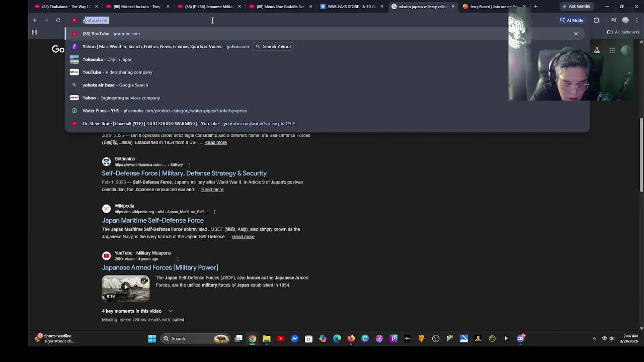Switch to AI Mode

tap(572, 20)
